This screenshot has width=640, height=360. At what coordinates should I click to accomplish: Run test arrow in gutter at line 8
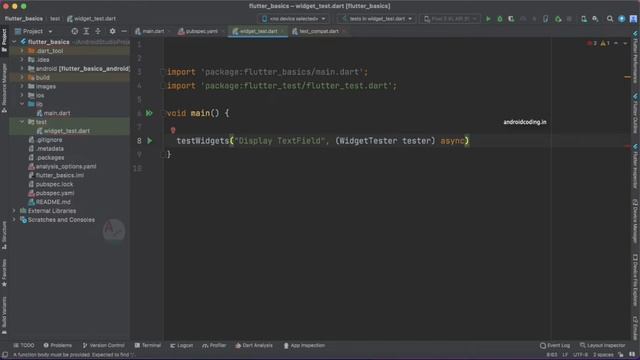[150, 141]
